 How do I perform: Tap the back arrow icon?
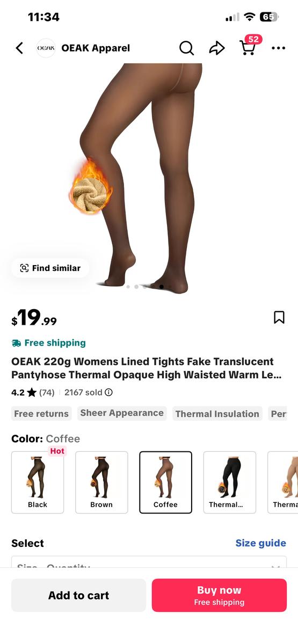19,48
